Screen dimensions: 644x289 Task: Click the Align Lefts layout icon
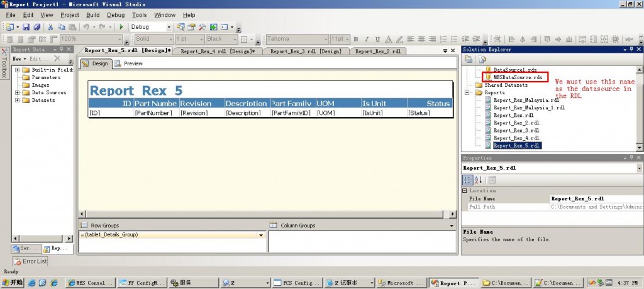pyautogui.click(x=512, y=40)
